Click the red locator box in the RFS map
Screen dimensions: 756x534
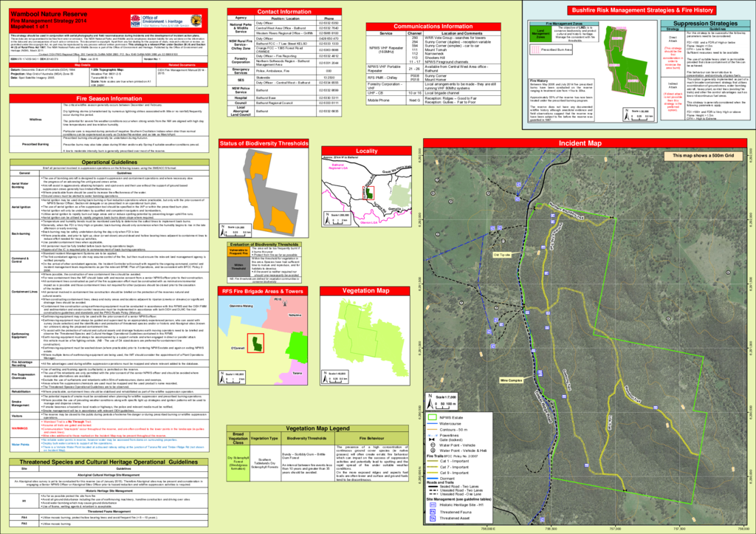[x=255, y=343]
